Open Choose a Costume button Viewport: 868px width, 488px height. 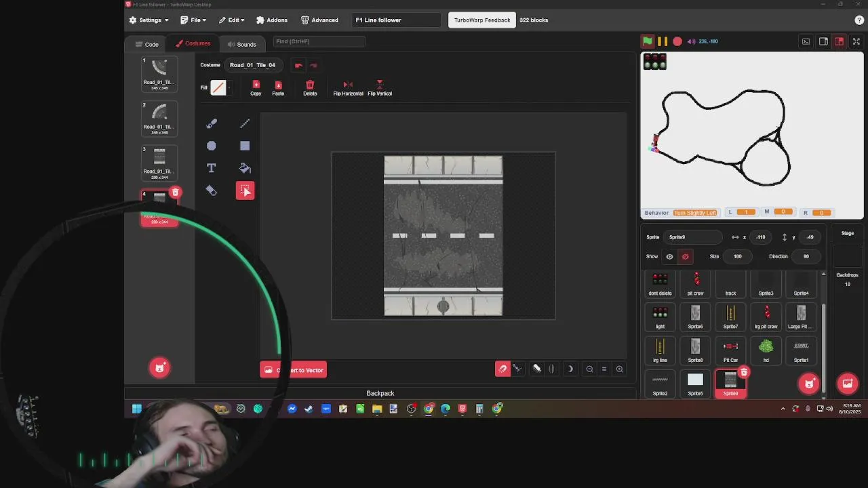(x=159, y=367)
